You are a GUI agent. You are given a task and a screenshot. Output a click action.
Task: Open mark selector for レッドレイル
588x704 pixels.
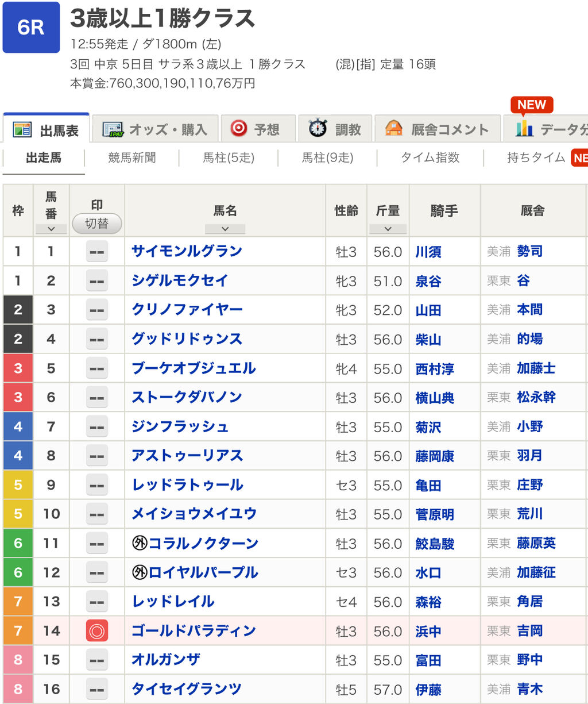97,602
